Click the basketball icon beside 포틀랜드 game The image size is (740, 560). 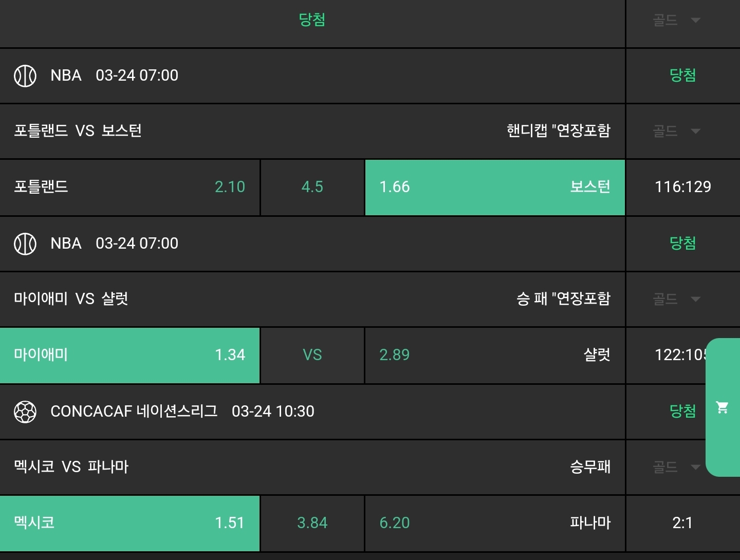[x=25, y=76]
